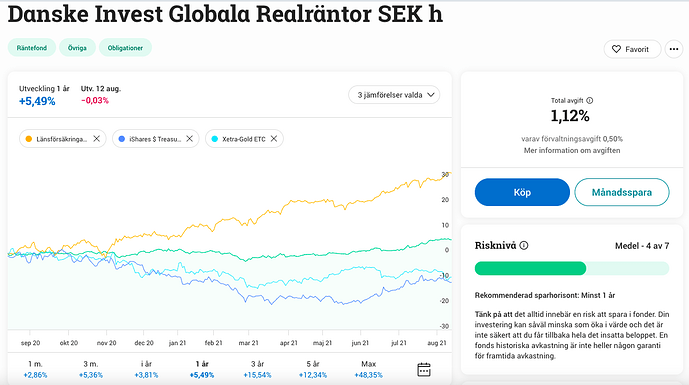Screen dimensions: 689x385
Task: Click orange dot of Länsförsäkringar comparison
Action: (x=29, y=139)
